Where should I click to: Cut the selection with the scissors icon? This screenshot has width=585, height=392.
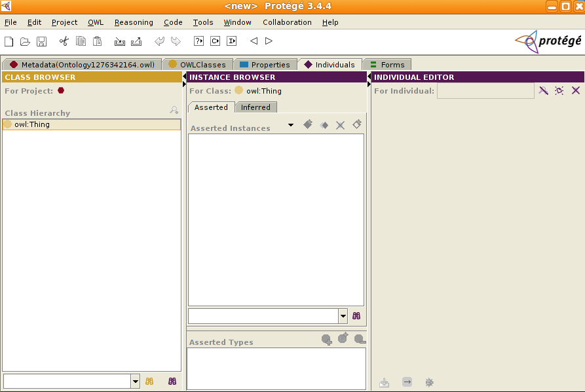pyautogui.click(x=64, y=41)
